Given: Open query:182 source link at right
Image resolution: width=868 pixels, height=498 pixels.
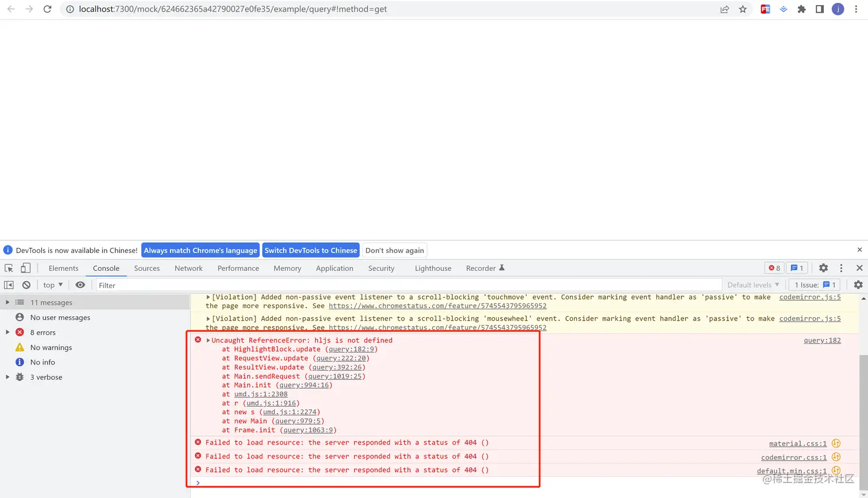Looking at the screenshot, I should click(822, 340).
